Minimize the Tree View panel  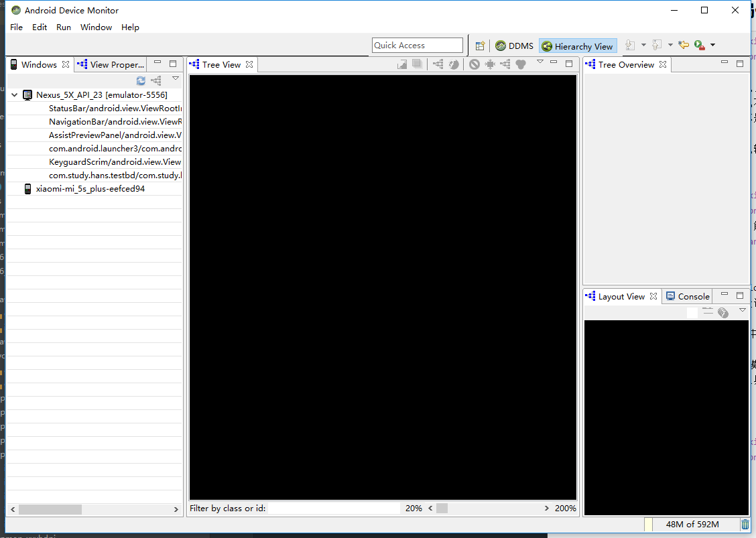click(x=554, y=63)
